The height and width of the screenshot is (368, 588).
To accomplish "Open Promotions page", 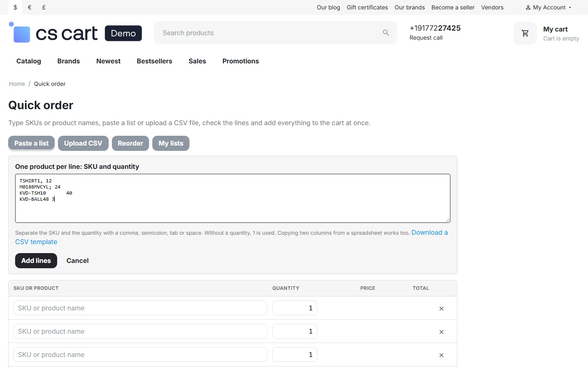I will point(241,61).
